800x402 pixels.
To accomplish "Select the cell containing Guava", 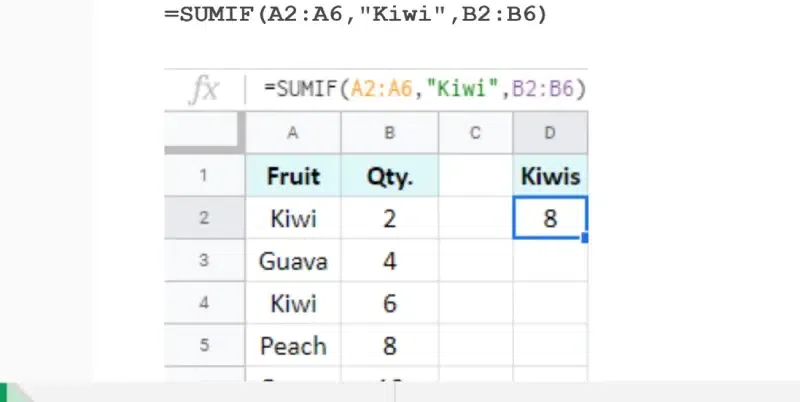I will click(x=292, y=261).
